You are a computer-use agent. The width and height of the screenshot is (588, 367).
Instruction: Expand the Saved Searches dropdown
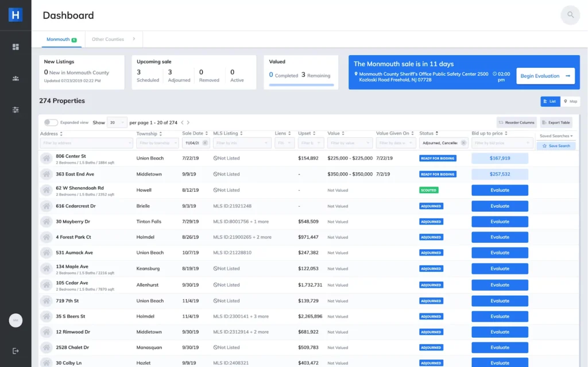[556, 136]
